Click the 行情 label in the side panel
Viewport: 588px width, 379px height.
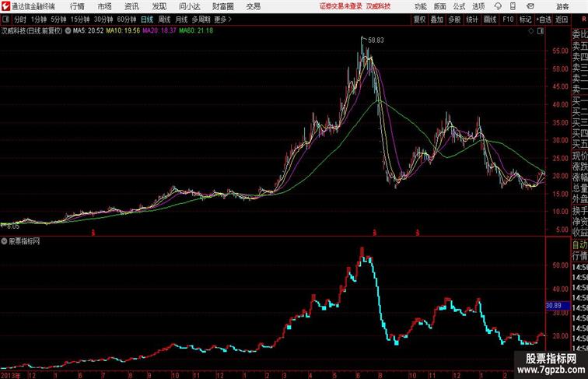pyautogui.click(x=579, y=256)
